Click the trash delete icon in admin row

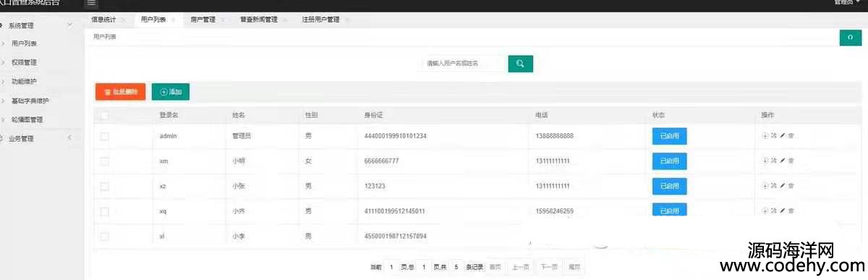(x=791, y=136)
